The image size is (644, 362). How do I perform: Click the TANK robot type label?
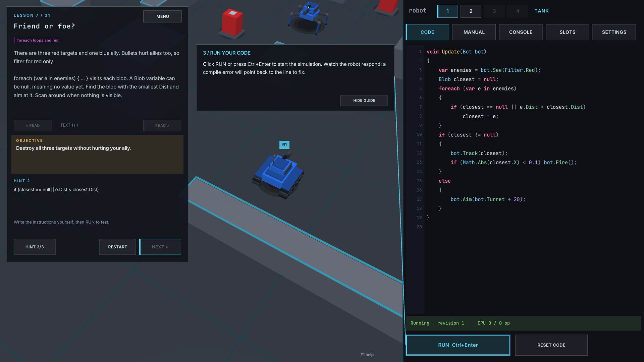point(541,11)
